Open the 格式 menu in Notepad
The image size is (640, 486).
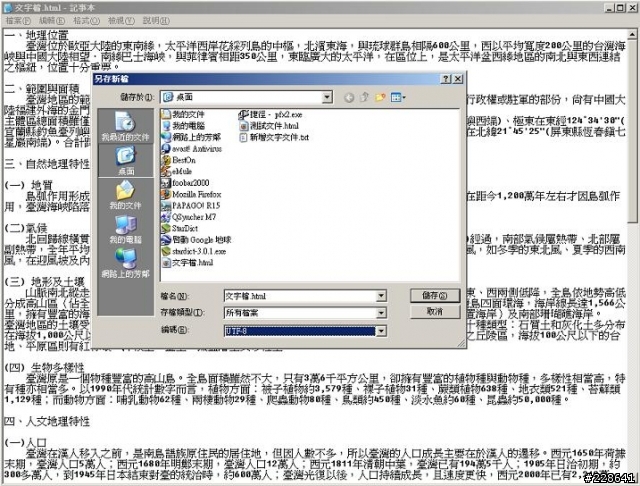(86, 20)
